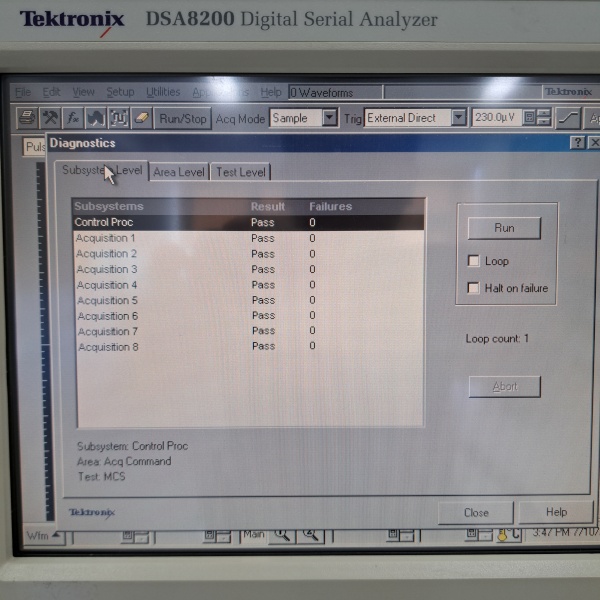Click the Area: Acq Command status text

(124, 461)
